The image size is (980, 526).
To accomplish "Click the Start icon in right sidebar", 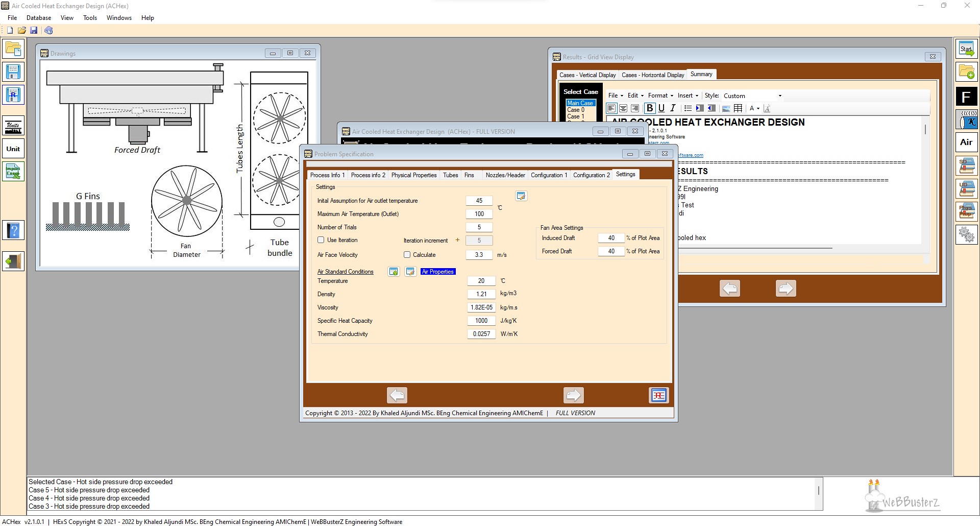I will 966,50.
